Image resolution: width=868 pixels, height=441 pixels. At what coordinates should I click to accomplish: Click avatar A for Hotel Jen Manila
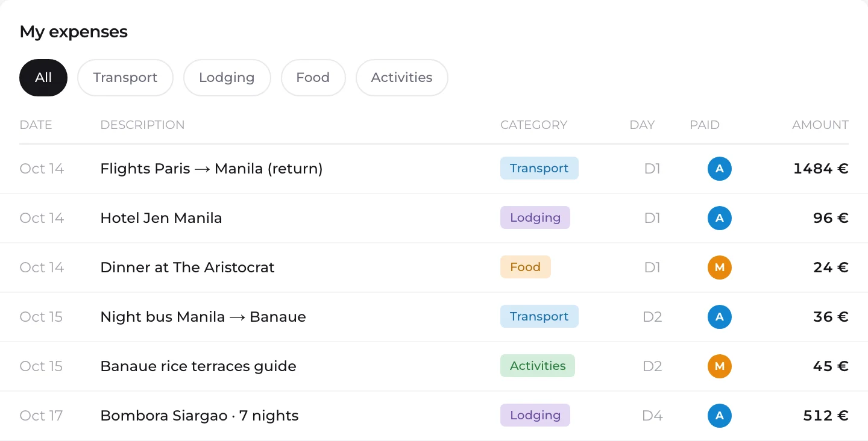click(719, 218)
